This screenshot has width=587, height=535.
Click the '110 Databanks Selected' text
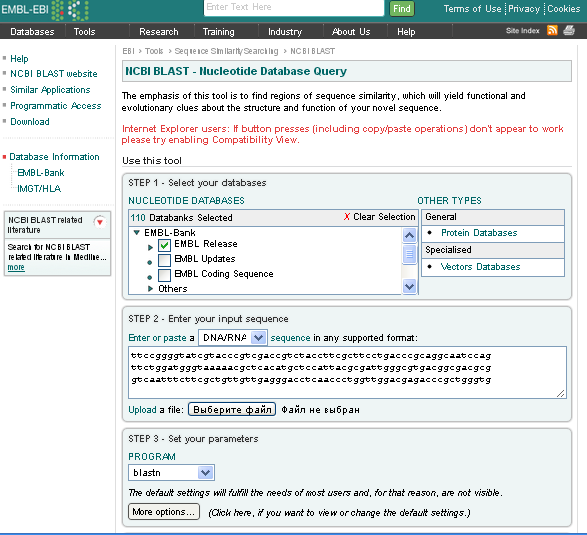(181, 218)
